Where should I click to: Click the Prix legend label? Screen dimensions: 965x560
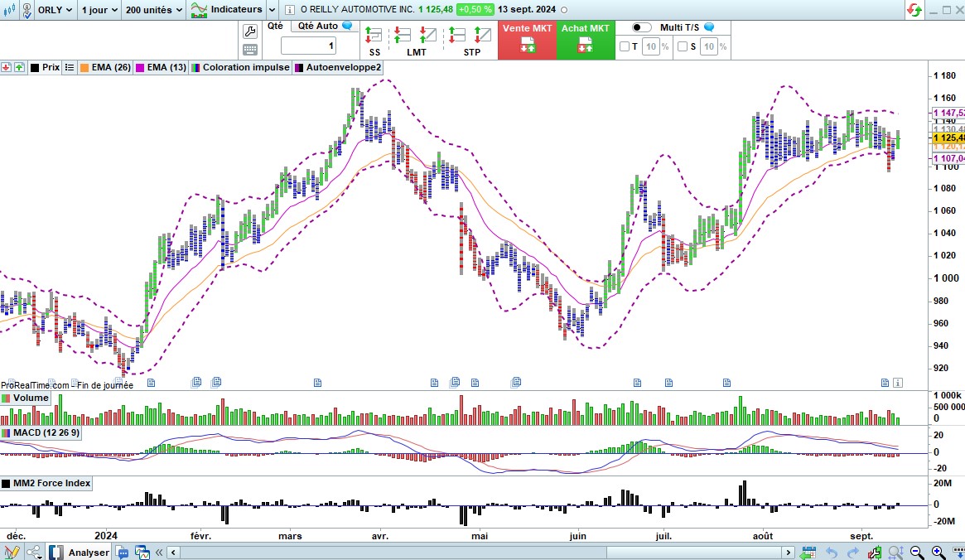coord(51,68)
